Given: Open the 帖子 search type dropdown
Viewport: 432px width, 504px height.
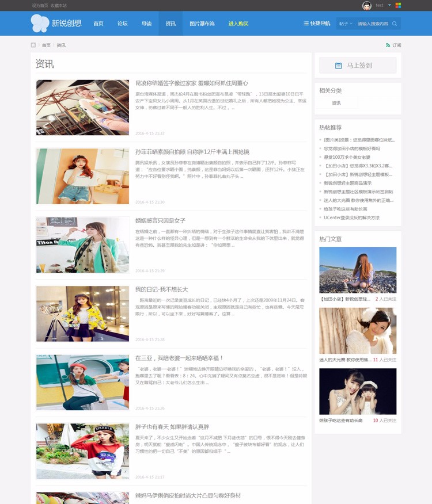Looking at the screenshot, I should tap(346, 24).
